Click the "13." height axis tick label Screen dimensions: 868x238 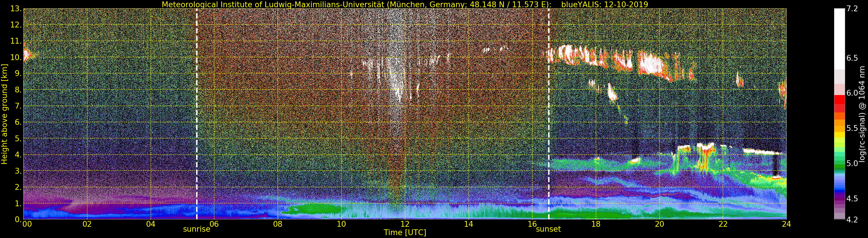click(x=16, y=9)
